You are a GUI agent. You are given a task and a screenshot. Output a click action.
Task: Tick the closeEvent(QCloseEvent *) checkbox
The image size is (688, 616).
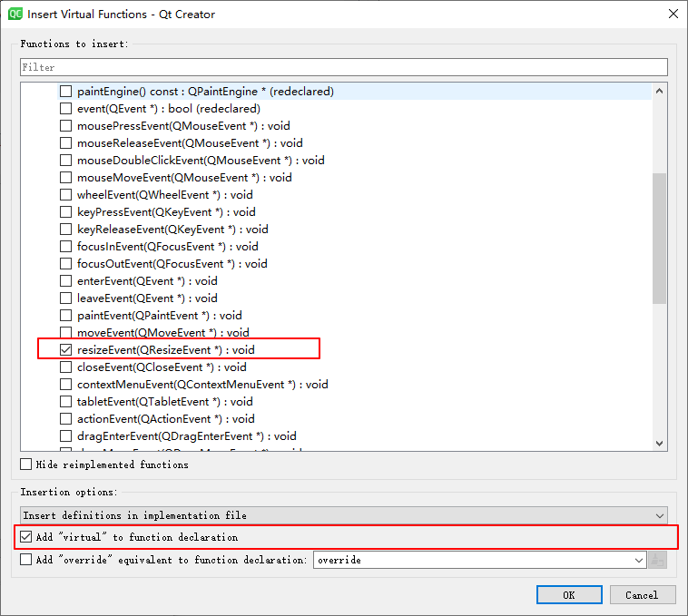click(x=66, y=367)
